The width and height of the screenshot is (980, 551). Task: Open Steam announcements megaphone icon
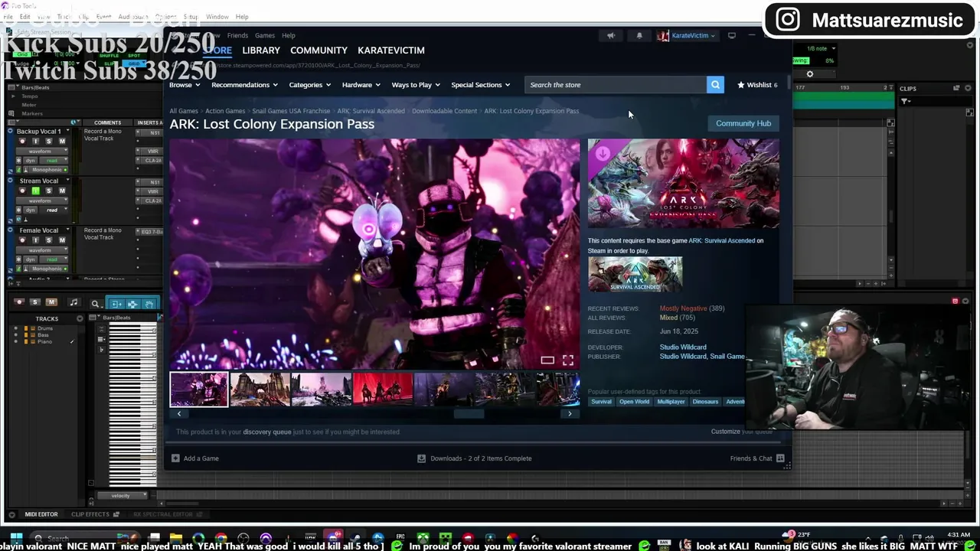point(611,35)
